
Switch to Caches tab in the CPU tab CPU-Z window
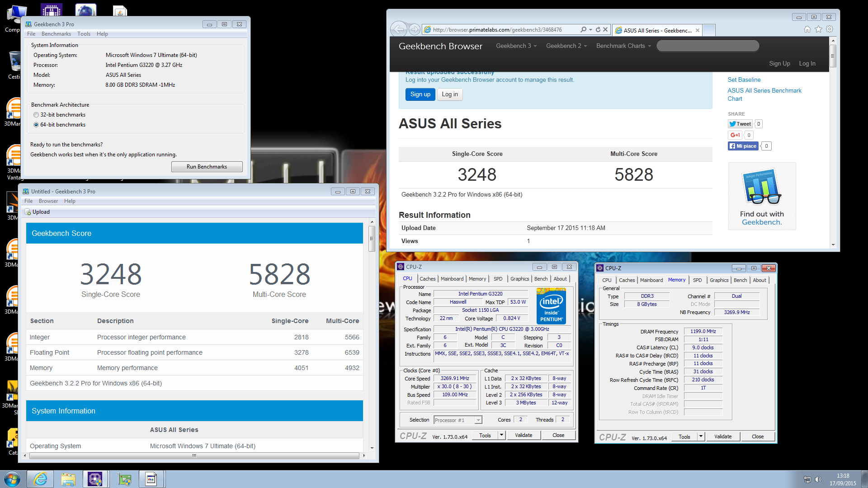427,279
